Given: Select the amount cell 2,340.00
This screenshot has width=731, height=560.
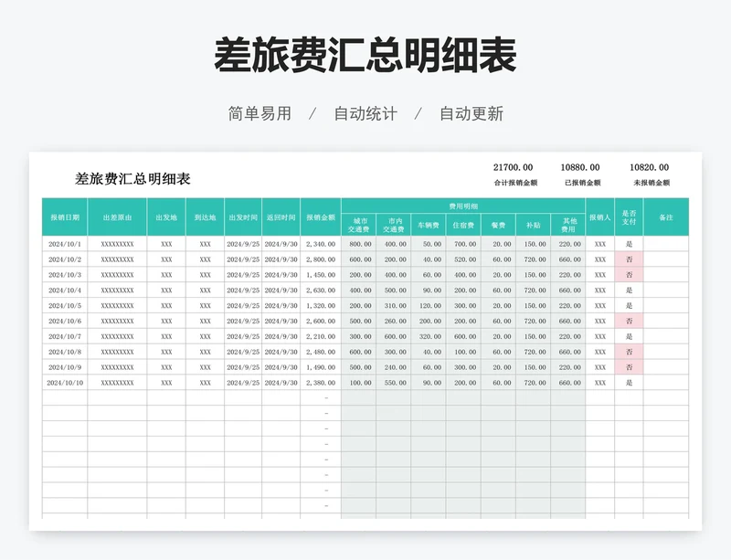Looking at the screenshot, I should click(321, 244).
